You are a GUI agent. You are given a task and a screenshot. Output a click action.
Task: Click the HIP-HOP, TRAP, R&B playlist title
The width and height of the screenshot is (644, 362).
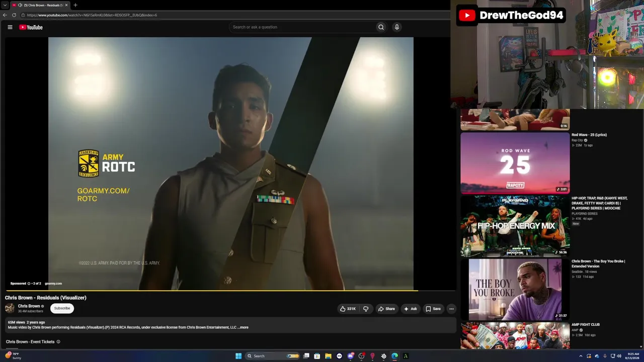pos(600,203)
